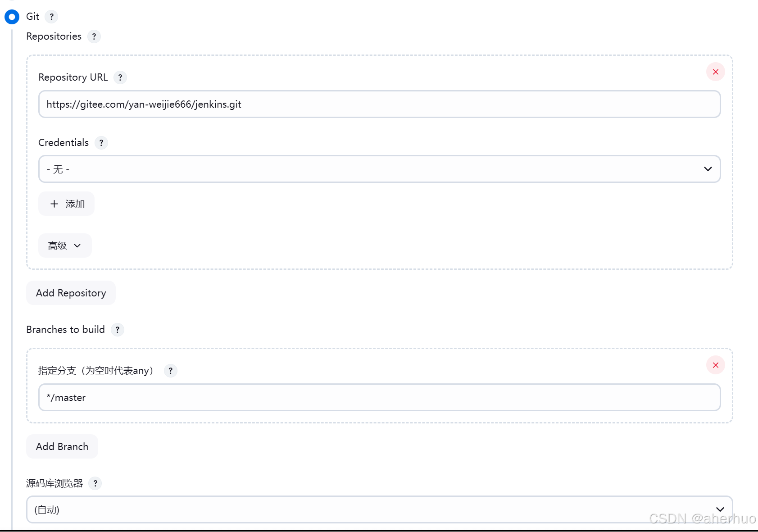Open help for 指定分支 field
The image size is (758, 532).
click(170, 371)
